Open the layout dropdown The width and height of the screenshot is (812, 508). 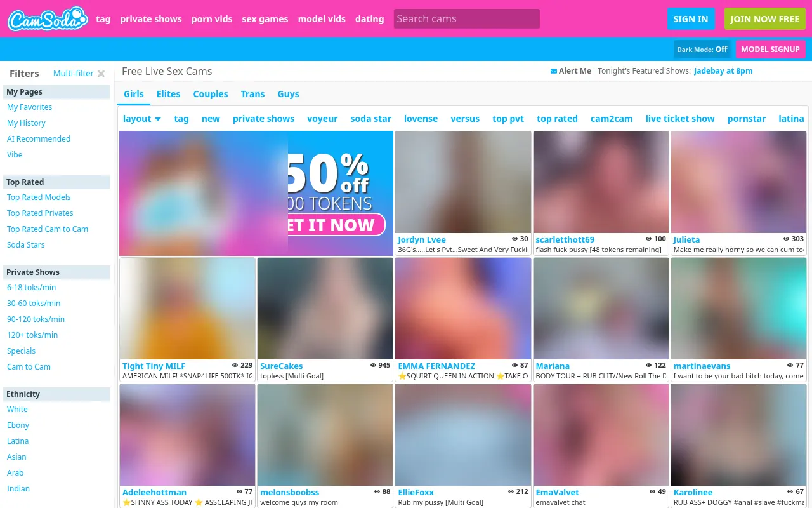tap(142, 119)
